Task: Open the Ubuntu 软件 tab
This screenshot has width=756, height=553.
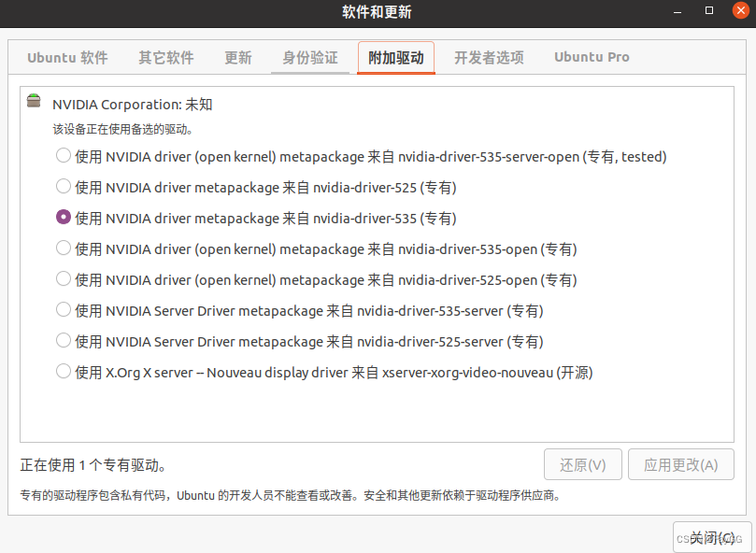Action: click(67, 58)
